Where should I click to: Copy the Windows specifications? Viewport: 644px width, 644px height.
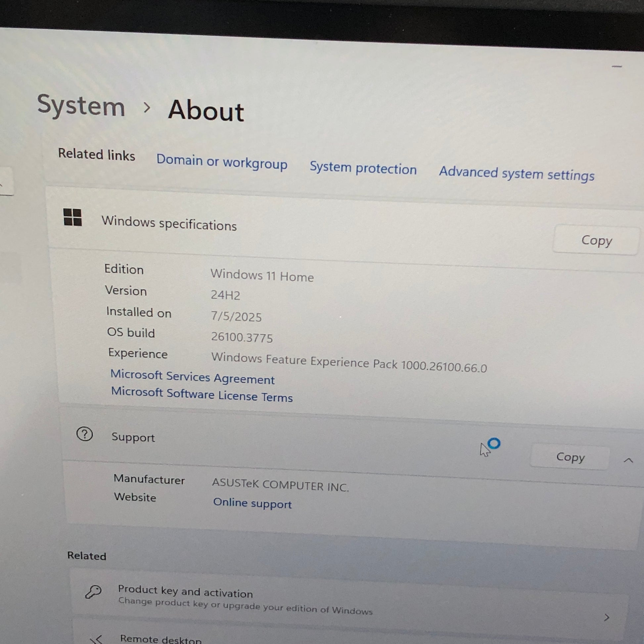tap(596, 240)
